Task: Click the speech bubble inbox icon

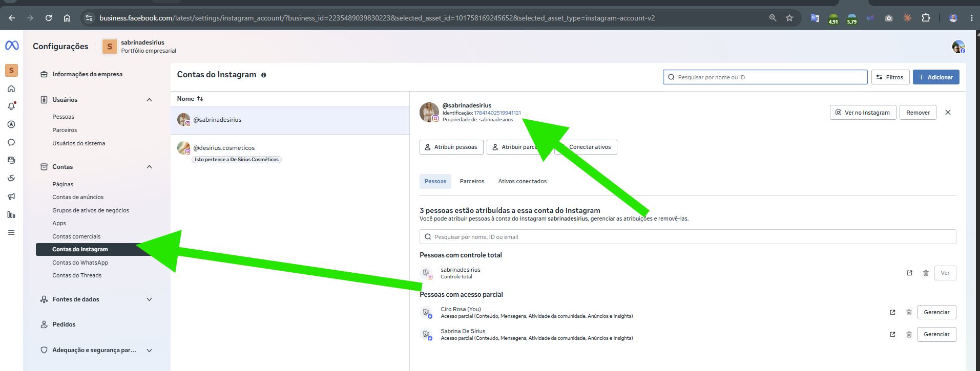Action: (x=11, y=142)
